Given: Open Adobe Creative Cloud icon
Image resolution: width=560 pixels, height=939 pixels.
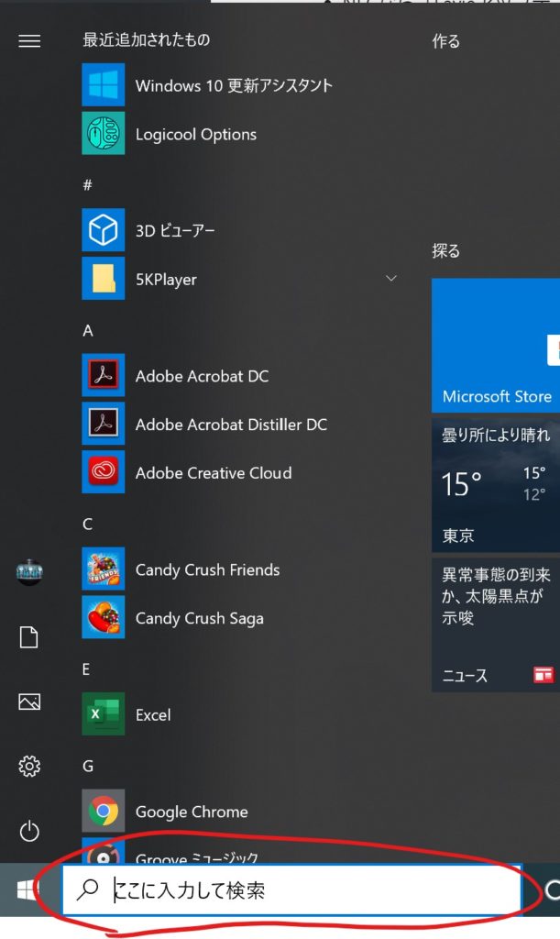Looking at the screenshot, I should [x=104, y=472].
